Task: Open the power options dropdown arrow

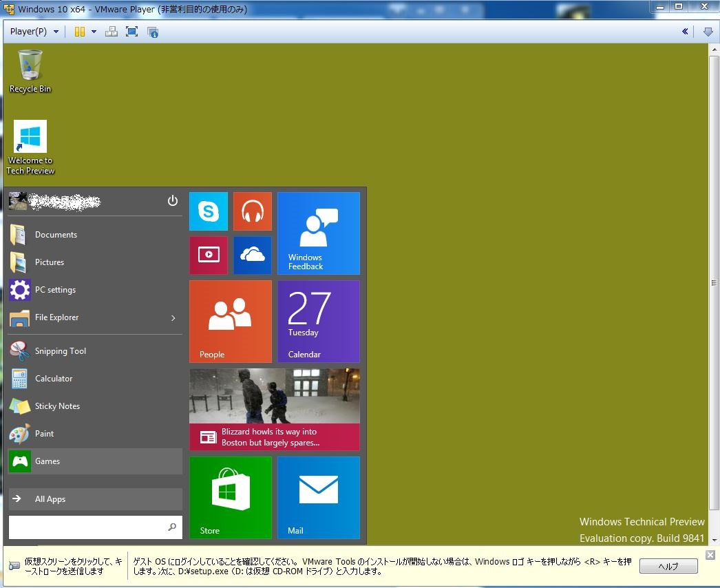Action: tap(94, 31)
